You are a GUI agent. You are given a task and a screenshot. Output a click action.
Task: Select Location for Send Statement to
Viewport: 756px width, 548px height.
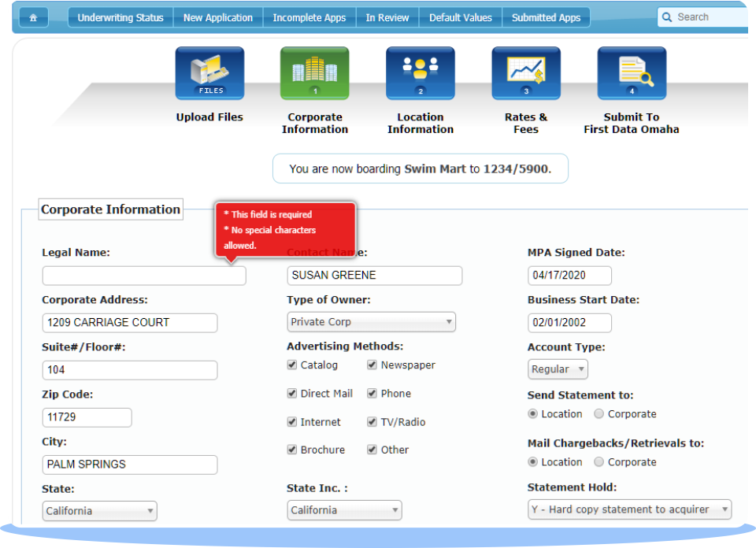[532, 414]
